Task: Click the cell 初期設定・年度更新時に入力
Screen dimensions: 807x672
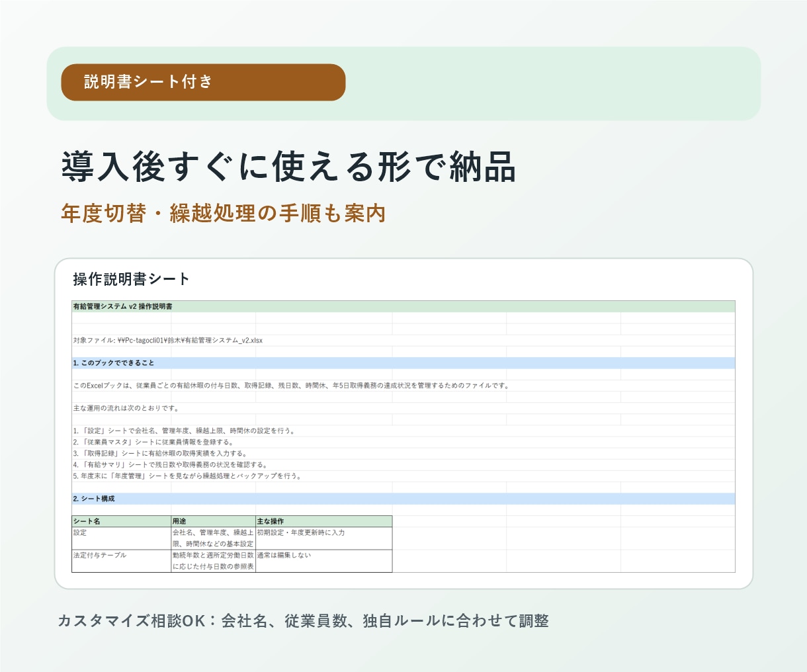Action: click(324, 538)
